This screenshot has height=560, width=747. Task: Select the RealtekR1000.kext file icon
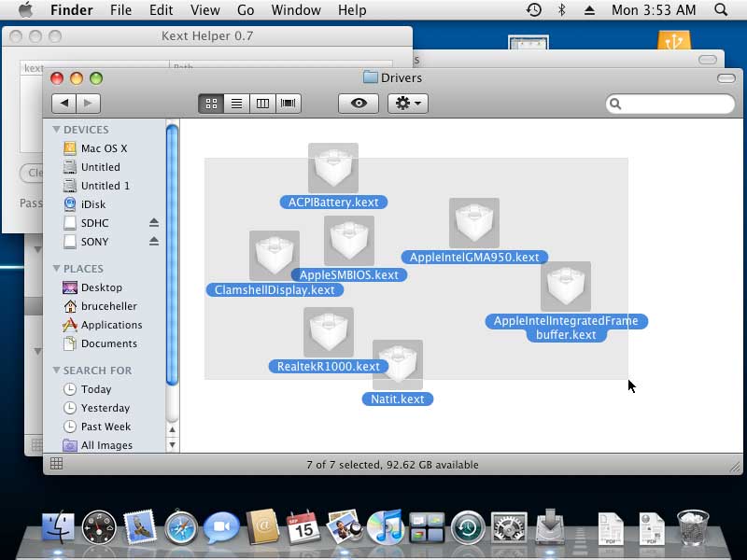coord(329,332)
